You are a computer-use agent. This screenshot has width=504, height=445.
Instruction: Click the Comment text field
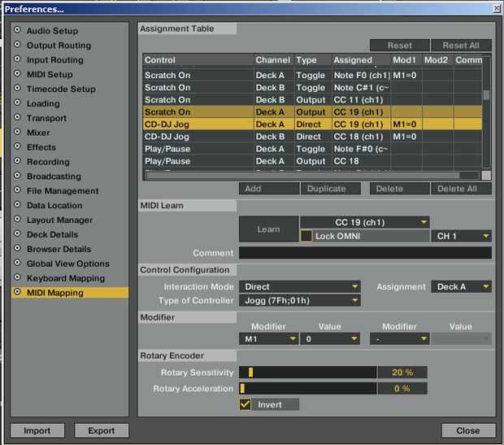365,253
